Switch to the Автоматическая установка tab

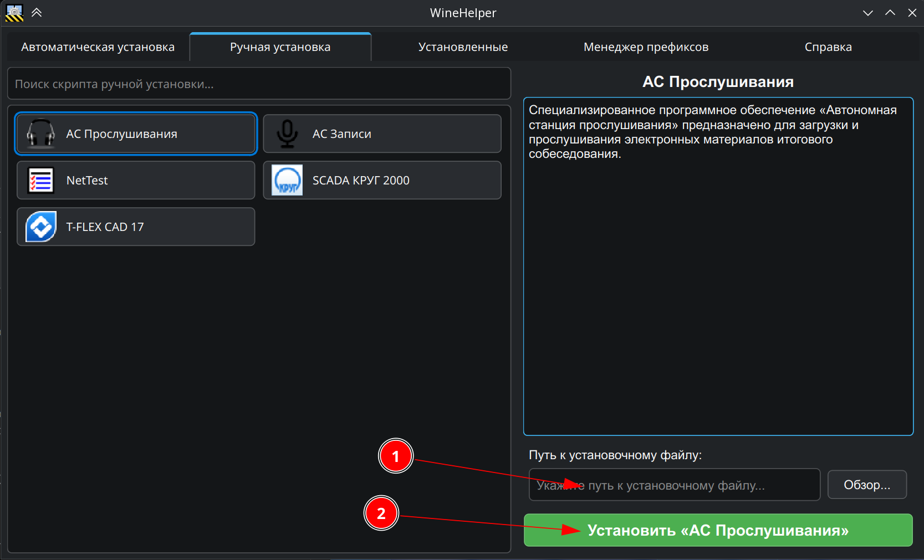click(98, 47)
